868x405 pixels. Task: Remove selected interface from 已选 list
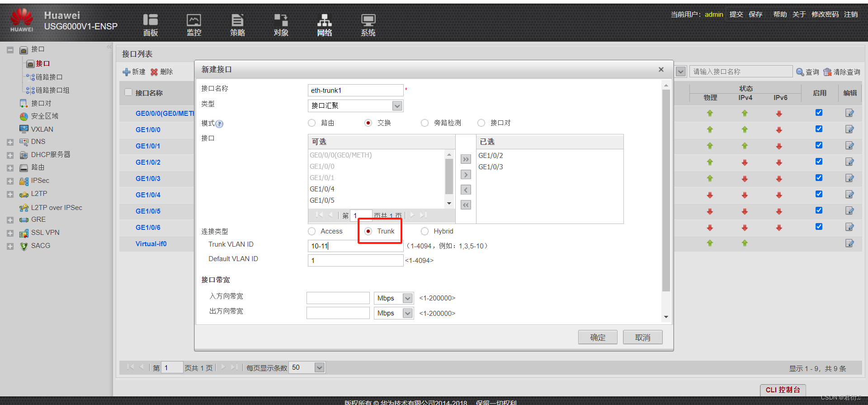pos(466,190)
